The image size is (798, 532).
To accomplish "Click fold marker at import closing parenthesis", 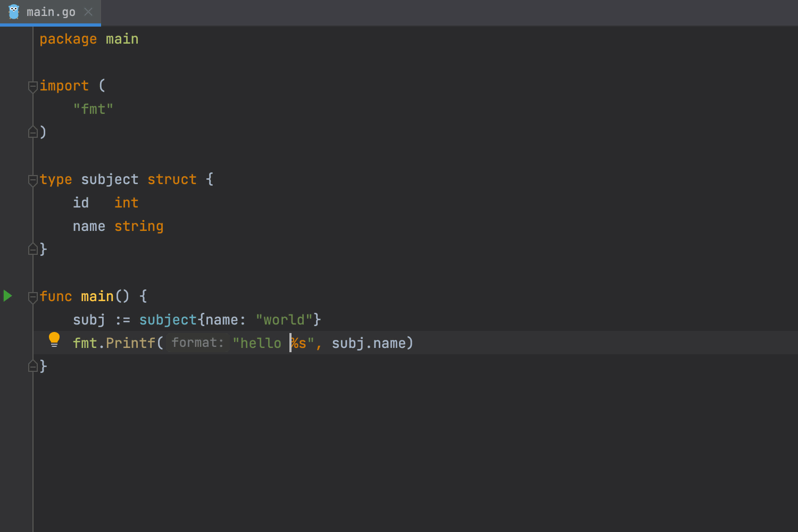I will 33,132.
